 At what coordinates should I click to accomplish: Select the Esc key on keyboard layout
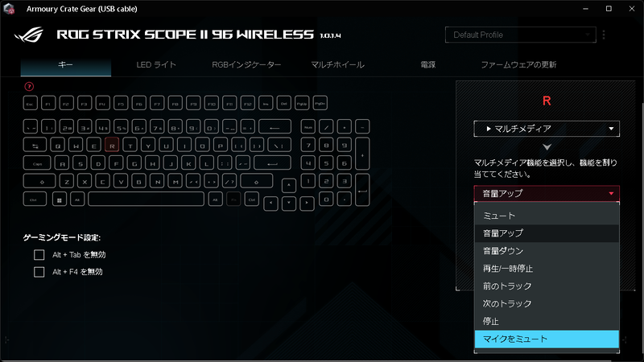[31, 104]
